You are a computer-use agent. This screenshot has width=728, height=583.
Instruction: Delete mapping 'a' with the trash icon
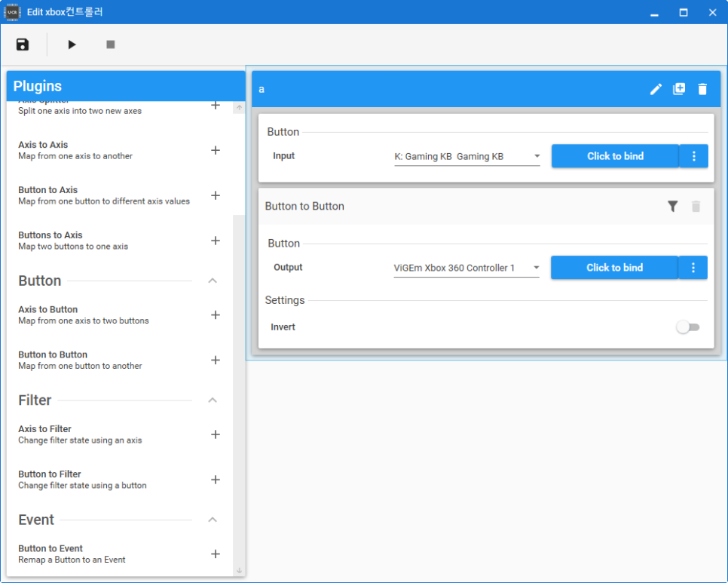coord(702,89)
